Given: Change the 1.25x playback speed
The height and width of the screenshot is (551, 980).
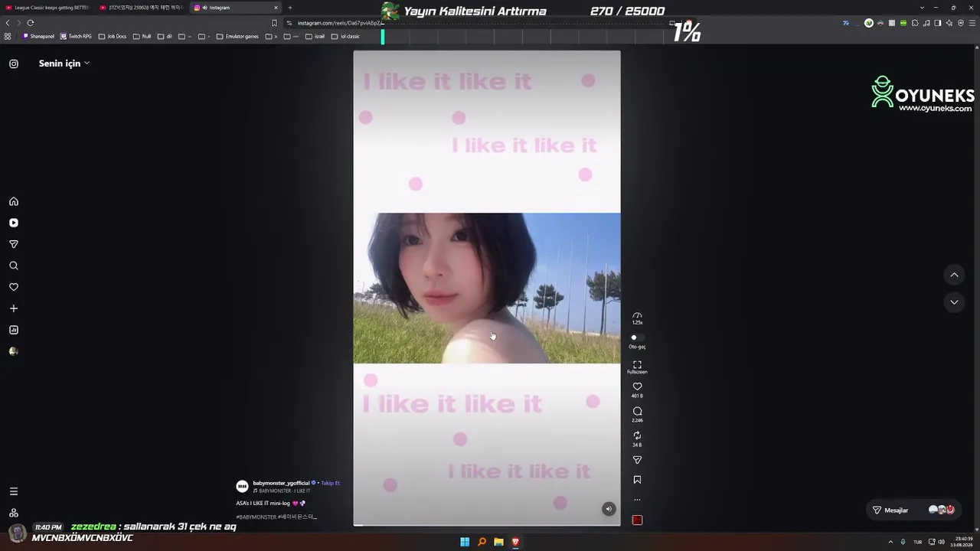Looking at the screenshot, I should pos(637,318).
